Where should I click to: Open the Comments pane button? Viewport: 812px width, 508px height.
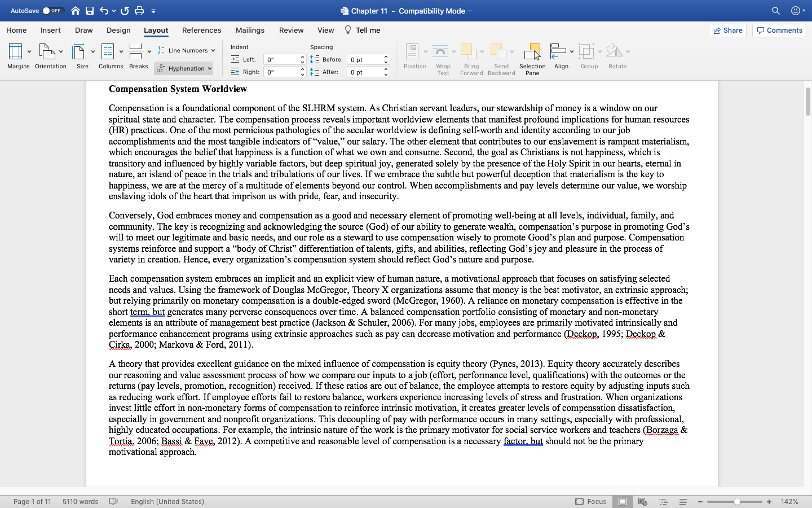tap(779, 30)
